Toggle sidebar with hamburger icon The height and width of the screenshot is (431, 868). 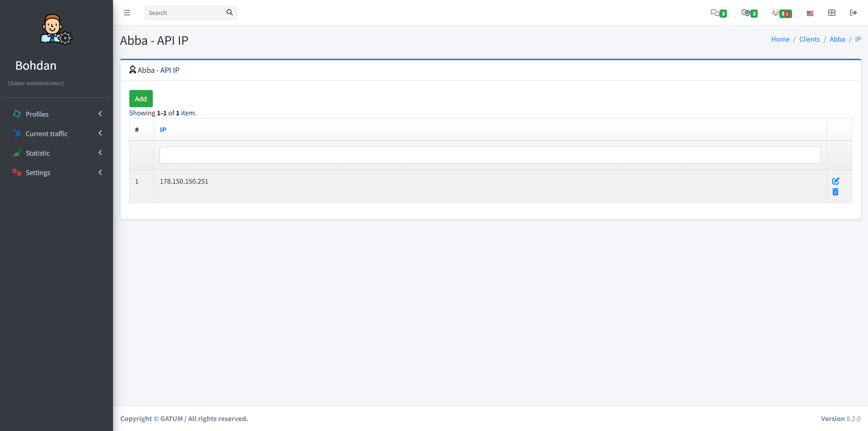127,13
